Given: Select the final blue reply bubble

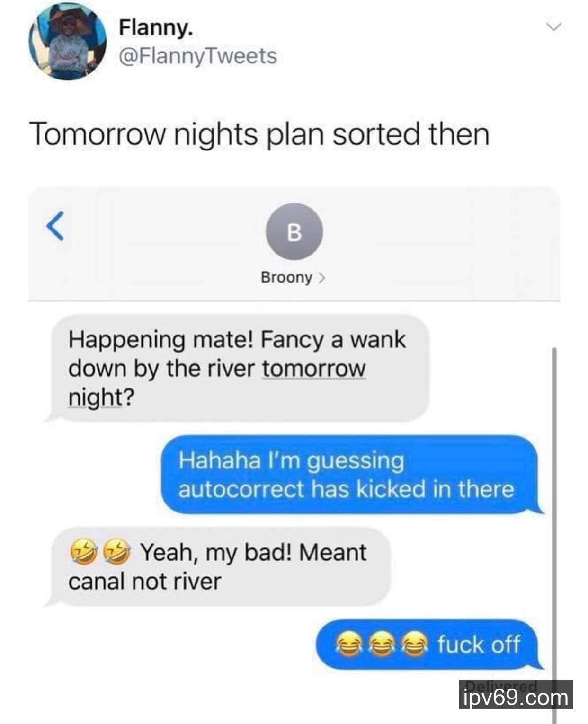Looking at the screenshot, I should point(430,645).
